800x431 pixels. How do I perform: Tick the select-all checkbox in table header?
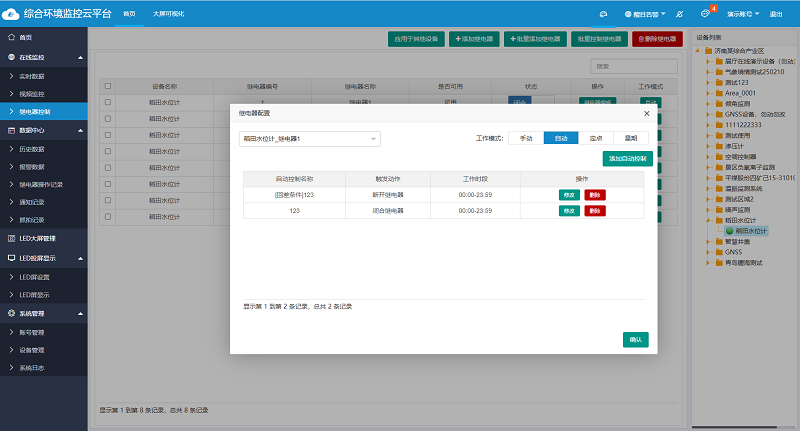click(108, 87)
